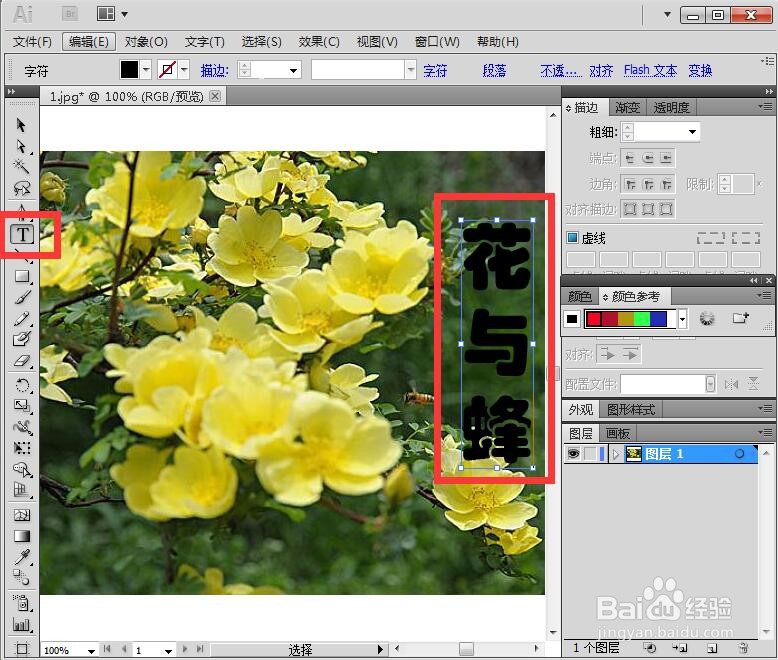Open the Edit Colors wheel in Color Guide

[x=707, y=318]
